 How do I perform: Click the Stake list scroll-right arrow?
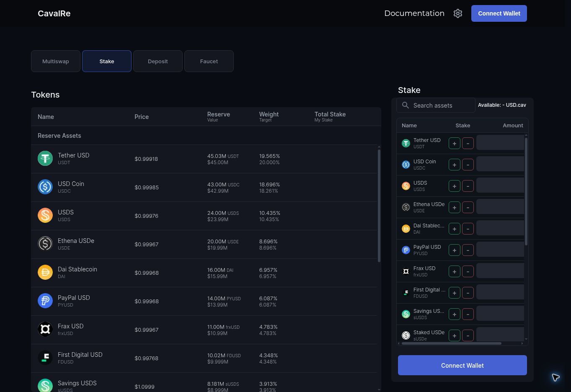522,343
